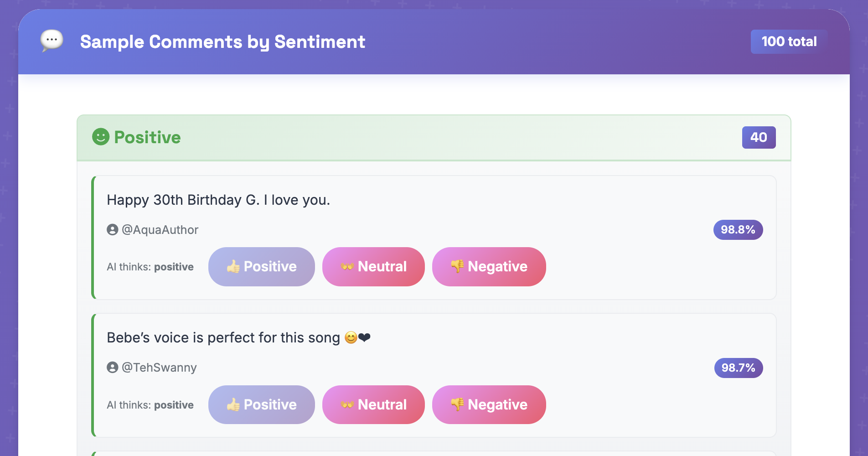This screenshot has width=868, height=456.
Task: Click the @TehSwanny user avatar icon
Action: point(113,367)
